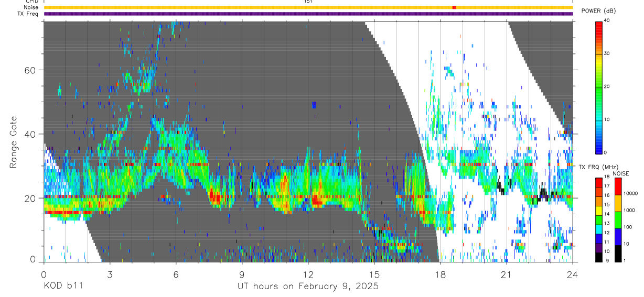Pick the green swatch in NOISE legend

point(617,221)
